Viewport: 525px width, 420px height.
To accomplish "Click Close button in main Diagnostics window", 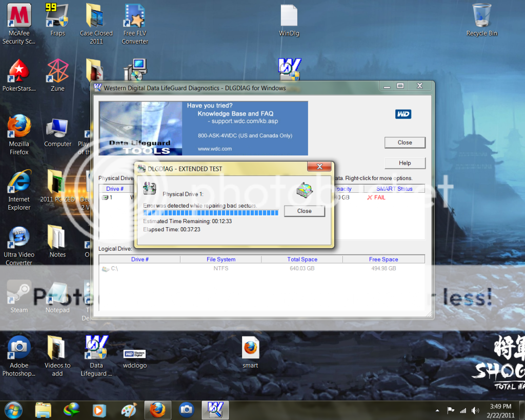I will (405, 143).
